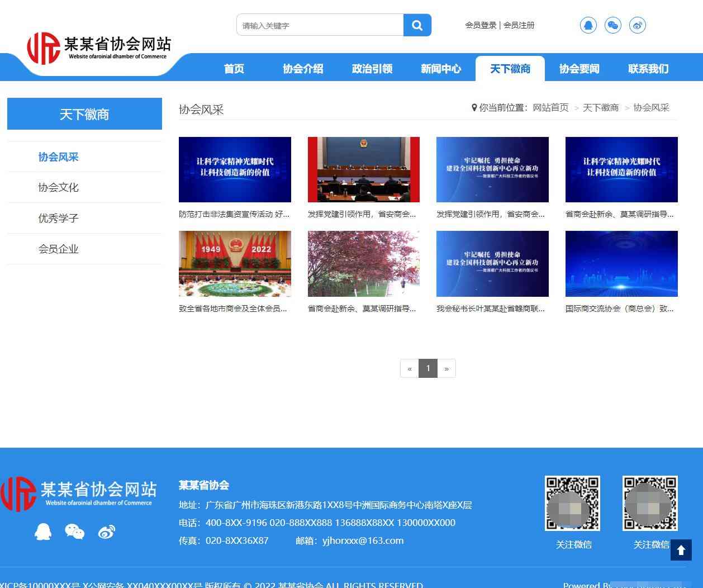The image size is (703, 588).
Task: Go to previous page with « arrow
Action: coord(410,368)
